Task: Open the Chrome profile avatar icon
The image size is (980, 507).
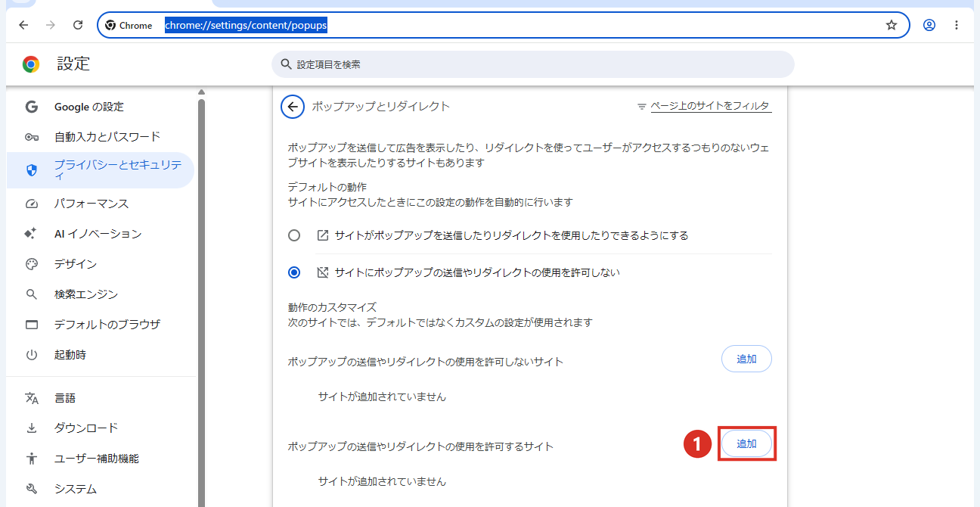Action: [929, 25]
